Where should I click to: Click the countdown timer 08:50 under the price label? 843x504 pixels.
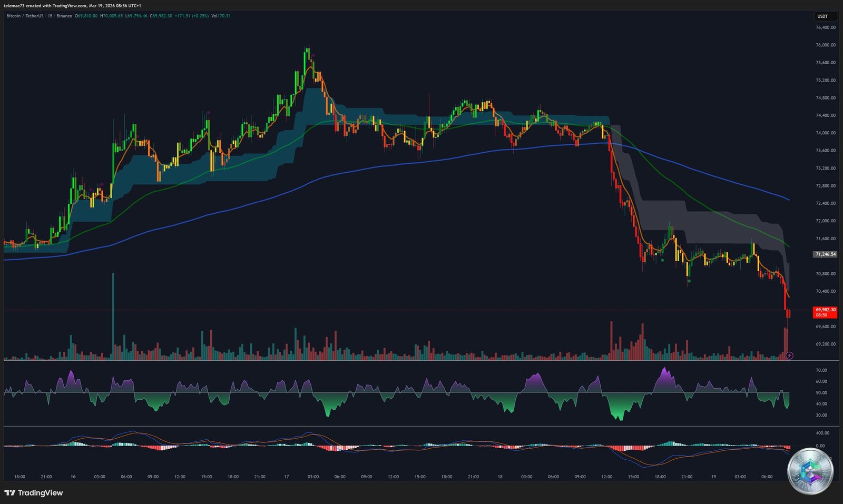click(x=821, y=315)
